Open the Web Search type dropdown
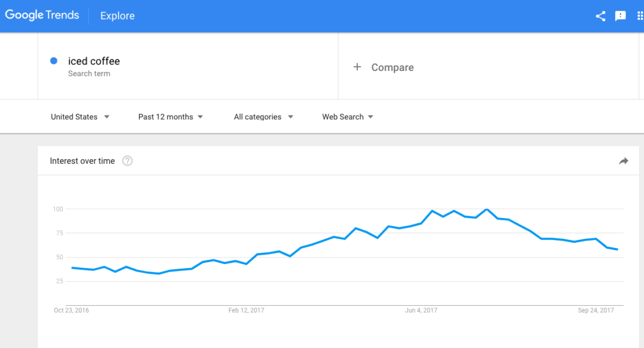This screenshot has height=348, width=644. [348, 117]
